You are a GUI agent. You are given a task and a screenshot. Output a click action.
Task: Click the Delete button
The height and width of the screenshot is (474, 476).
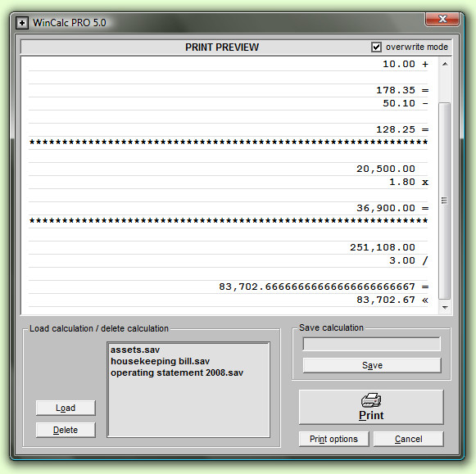pyautogui.click(x=66, y=430)
